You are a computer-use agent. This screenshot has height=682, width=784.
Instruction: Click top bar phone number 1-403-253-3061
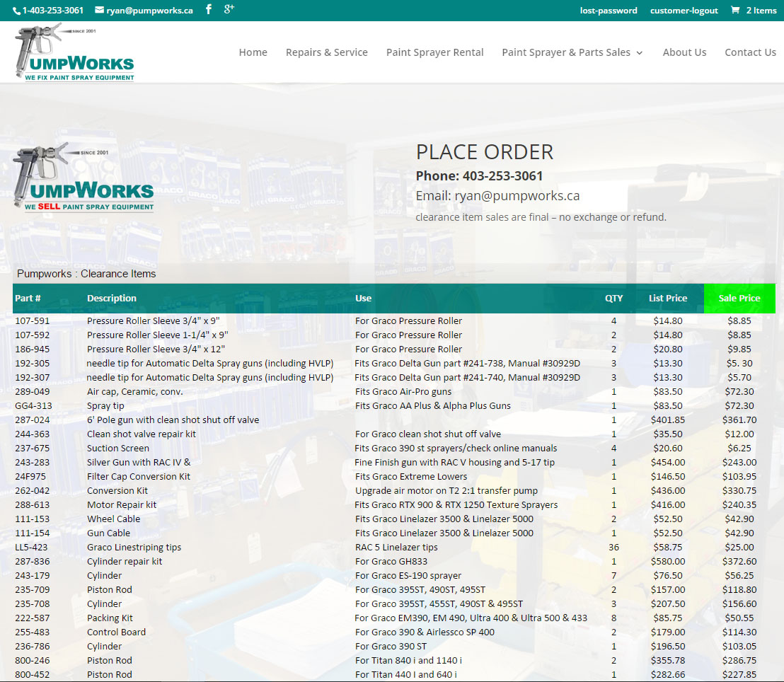[x=53, y=11]
